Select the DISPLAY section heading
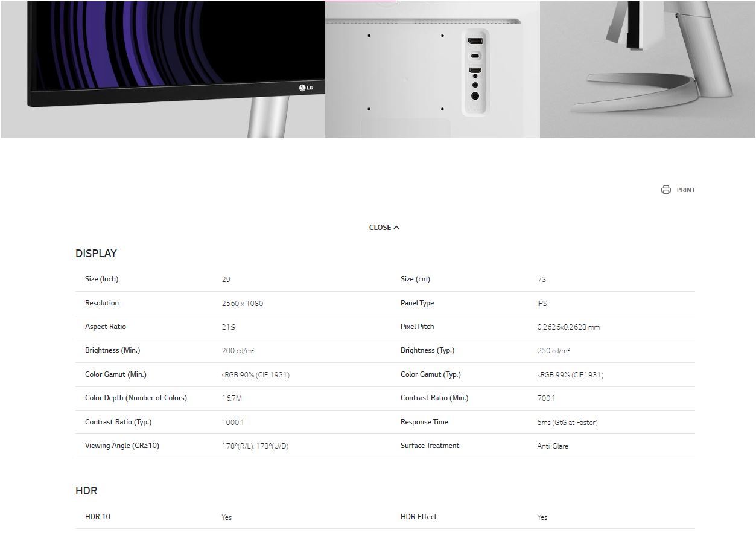 [x=96, y=254]
